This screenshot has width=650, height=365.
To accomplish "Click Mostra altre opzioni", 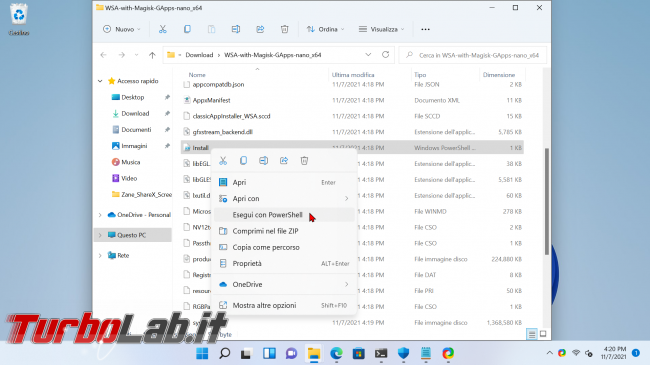I will tap(284, 305).
